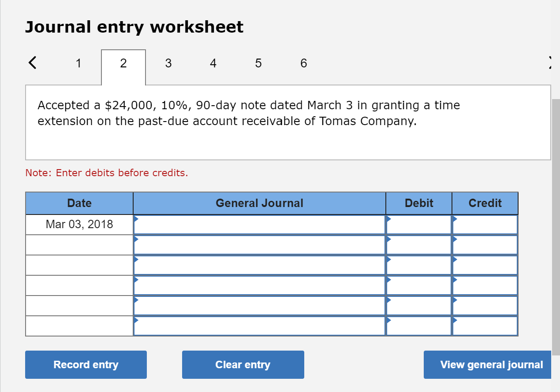The width and height of the screenshot is (560, 392).
Task: Click the blue marker in third row Credit cell
Action: tap(455, 259)
